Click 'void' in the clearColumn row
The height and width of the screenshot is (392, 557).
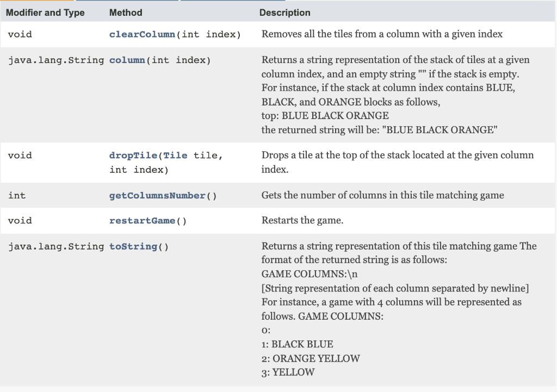20,34
